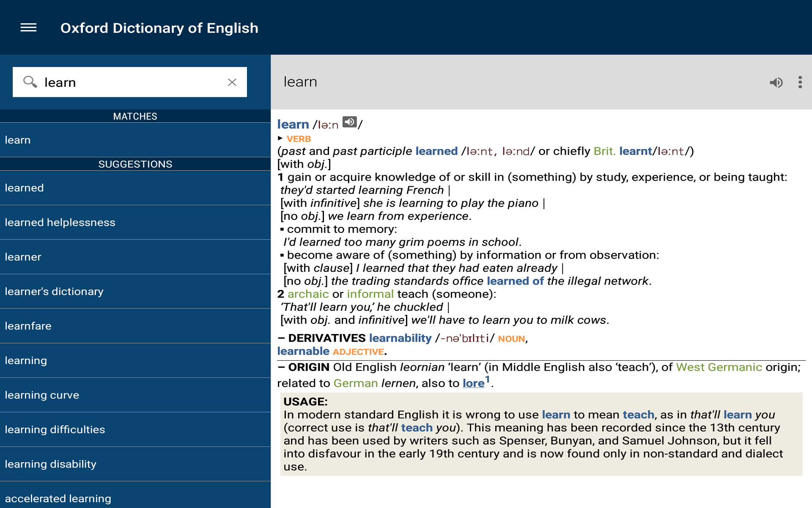Screen dimensions: 812x508
Task: Click the 'German' language link
Action: (356, 383)
